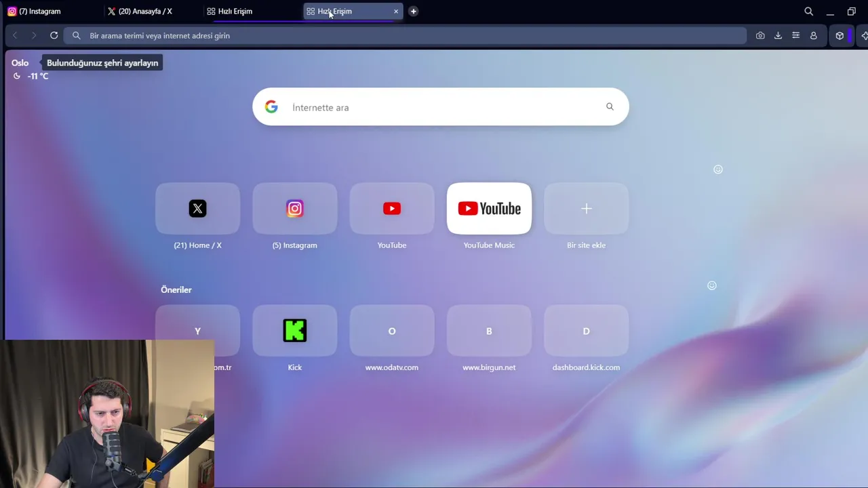Click the Öneriler section heading
Viewport: 868px width, 488px height.
(176, 290)
